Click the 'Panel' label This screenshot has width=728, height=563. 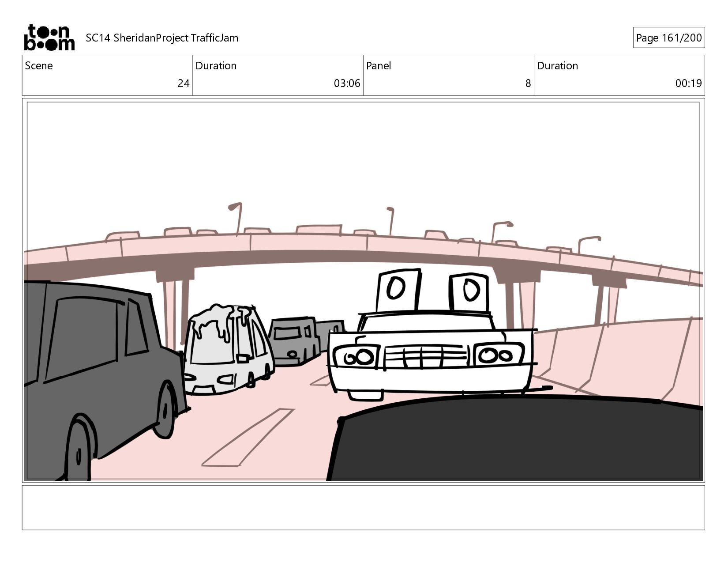(x=379, y=66)
